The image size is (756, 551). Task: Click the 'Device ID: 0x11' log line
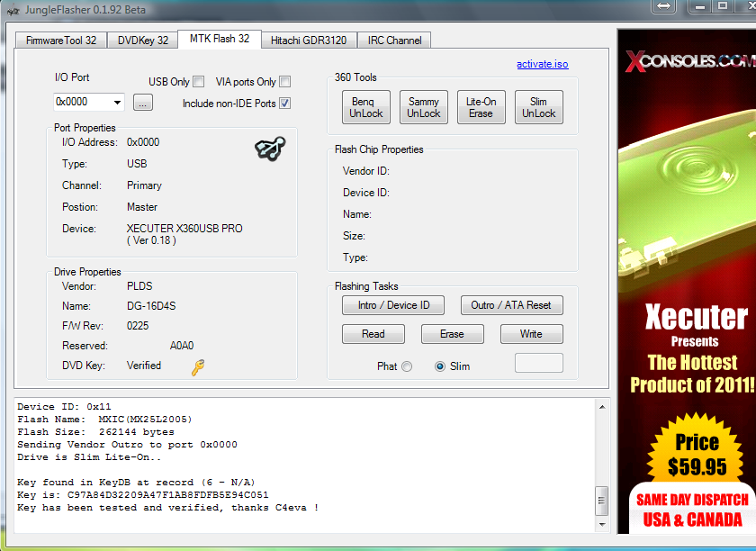point(64,407)
